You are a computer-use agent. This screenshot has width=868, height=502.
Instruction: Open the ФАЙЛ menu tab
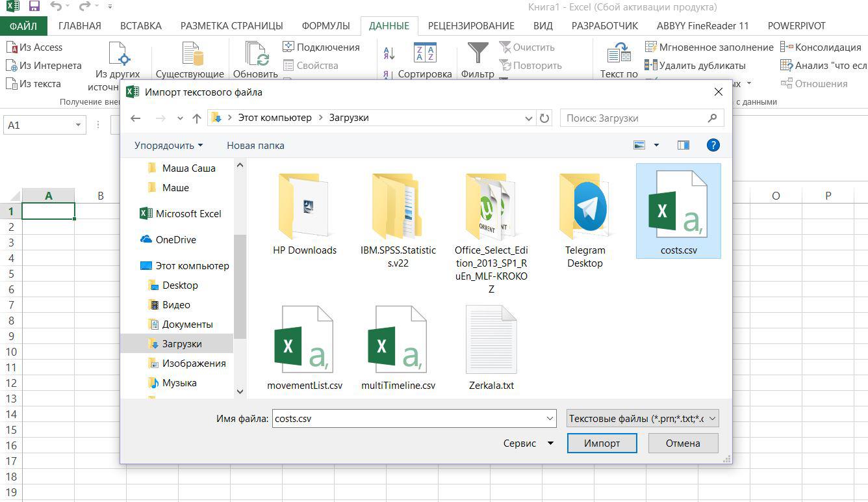(x=23, y=26)
